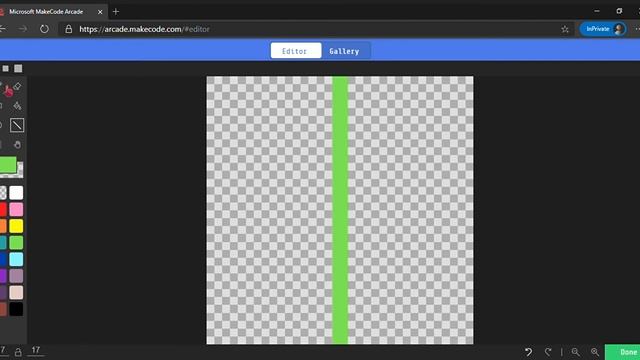Select the Eraser tool
The image size is (640, 360).
pos(17,87)
